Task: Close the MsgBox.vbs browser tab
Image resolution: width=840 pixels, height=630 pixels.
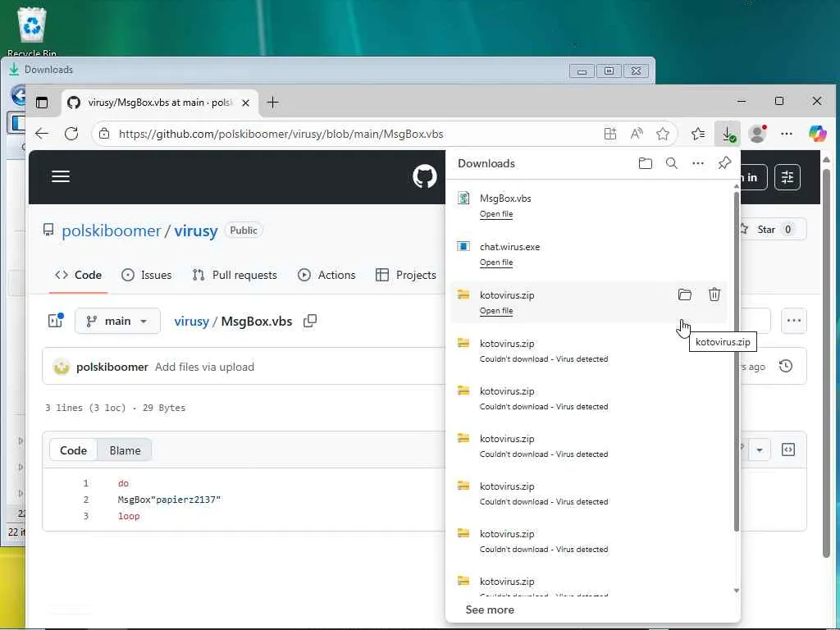Action: (x=245, y=103)
